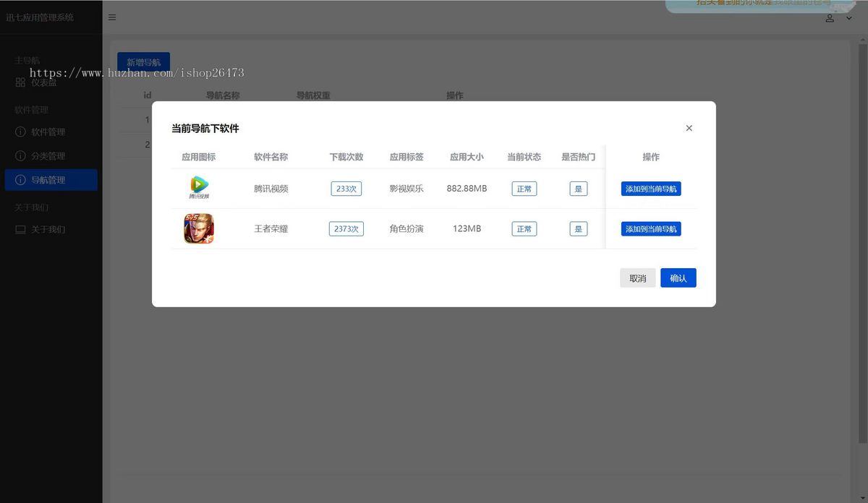Click the 是否热门 column header

[x=578, y=157]
